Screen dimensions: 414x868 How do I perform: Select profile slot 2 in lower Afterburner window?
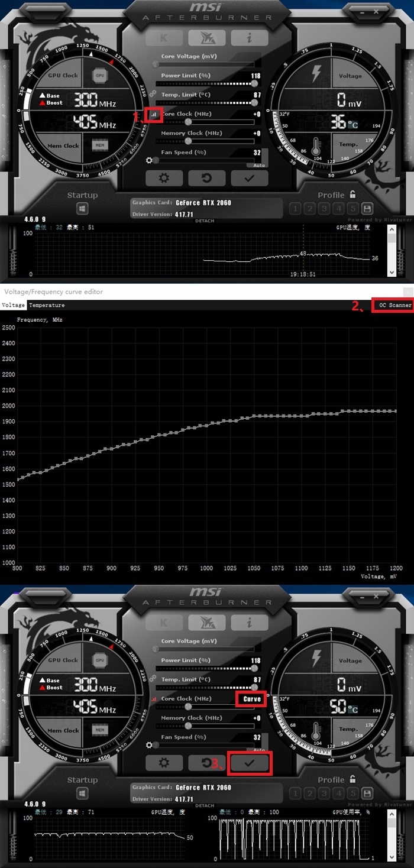310,793
